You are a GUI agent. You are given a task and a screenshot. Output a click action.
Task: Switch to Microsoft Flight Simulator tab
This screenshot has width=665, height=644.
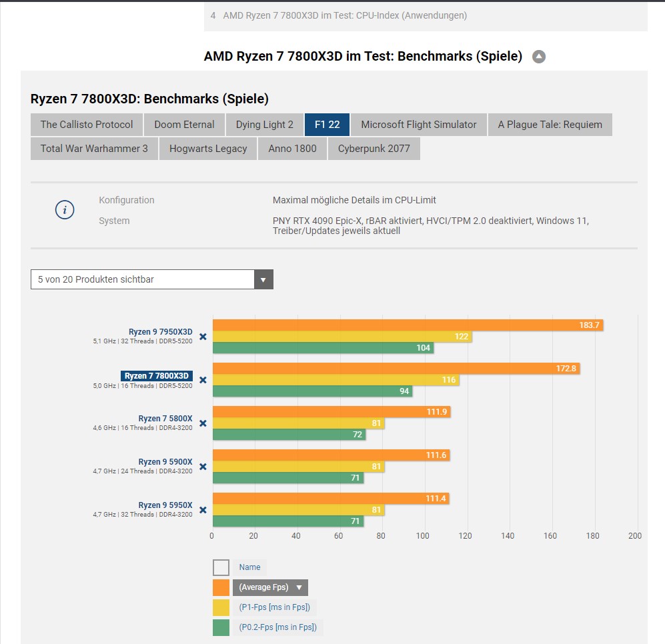[419, 125]
